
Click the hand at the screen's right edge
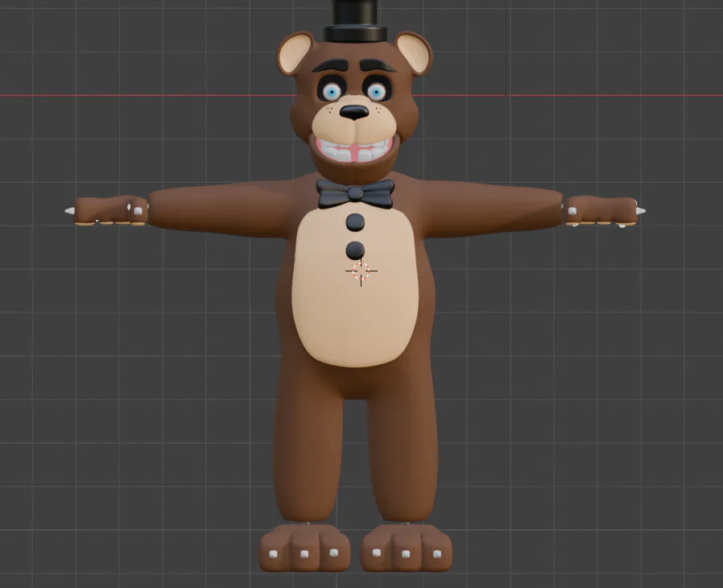point(603,211)
